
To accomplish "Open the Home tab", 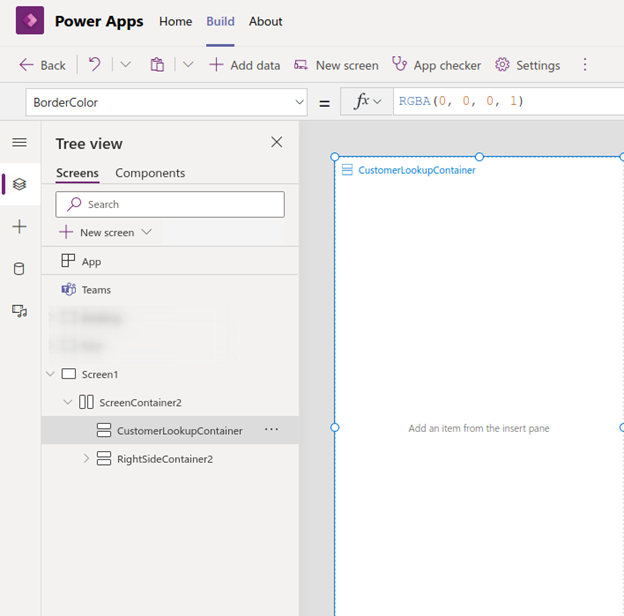I will (x=176, y=21).
